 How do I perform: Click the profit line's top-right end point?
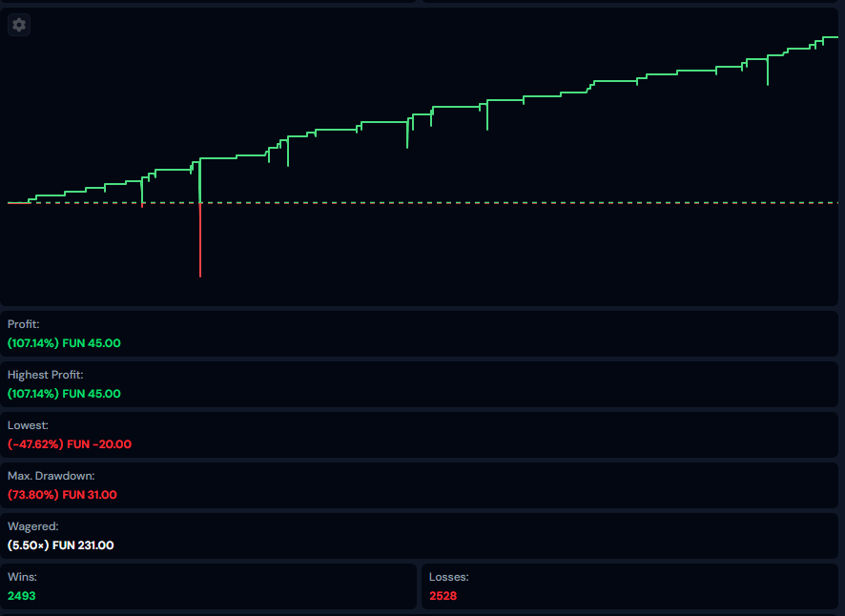tap(835, 37)
